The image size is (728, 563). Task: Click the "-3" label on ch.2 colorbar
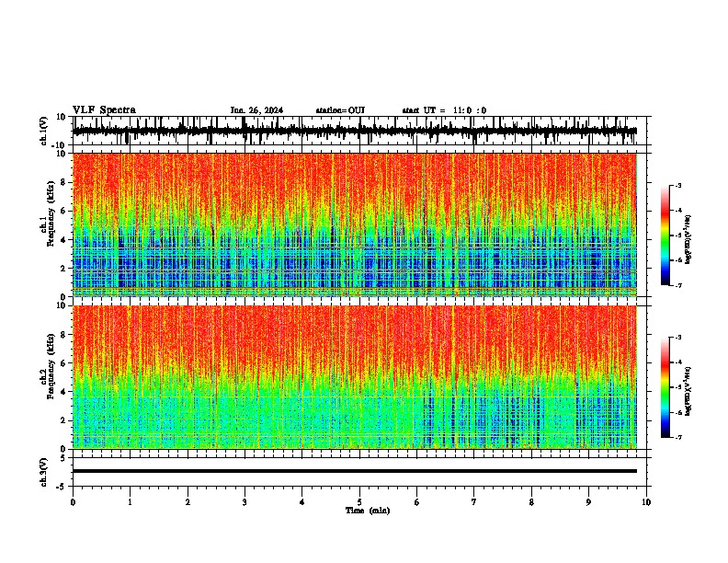678,338
